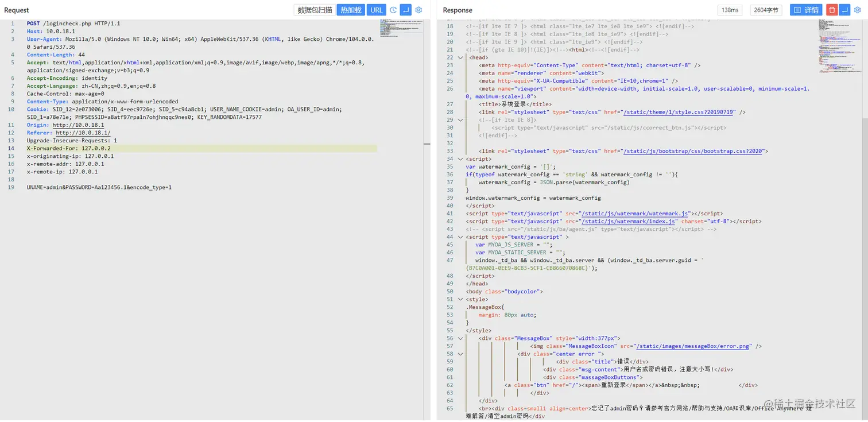868x422 pixels.
Task: Click the <title>系统登录</title> line
Action: tap(515, 104)
